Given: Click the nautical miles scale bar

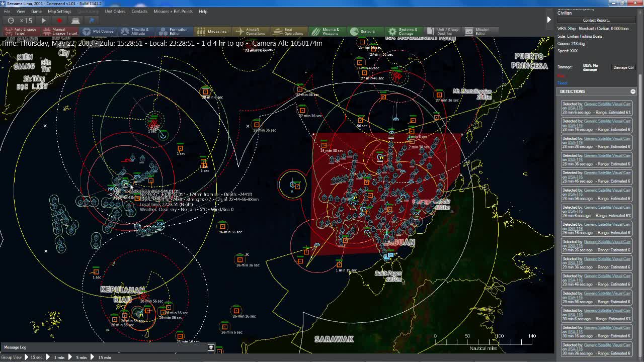Looking at the screenshot, I should click(x=483, y=342).
